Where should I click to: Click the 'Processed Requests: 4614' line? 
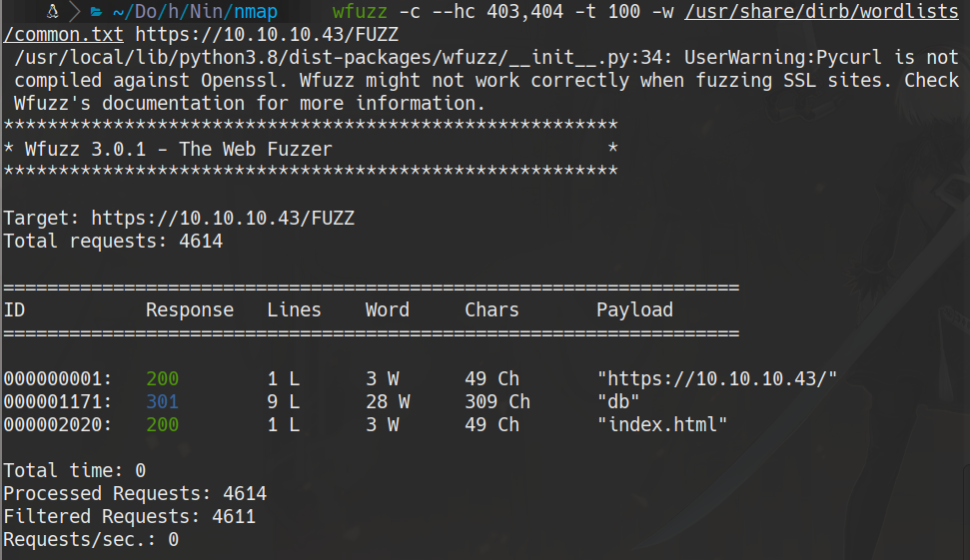135,494
